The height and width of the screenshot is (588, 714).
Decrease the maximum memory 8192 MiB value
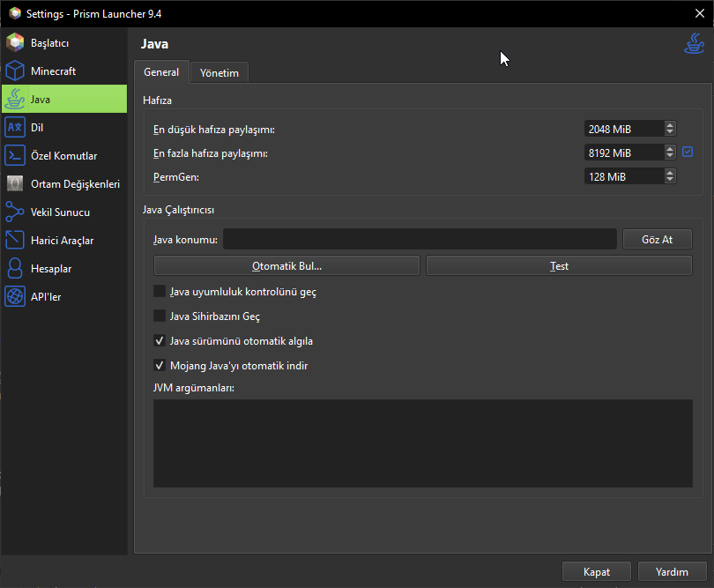click(669, 156)
